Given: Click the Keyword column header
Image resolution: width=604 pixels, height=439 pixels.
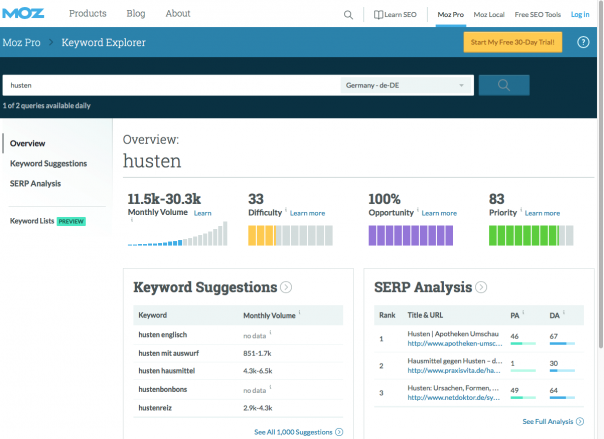Looking at the screenshot, I should click(x=153, y=315).
